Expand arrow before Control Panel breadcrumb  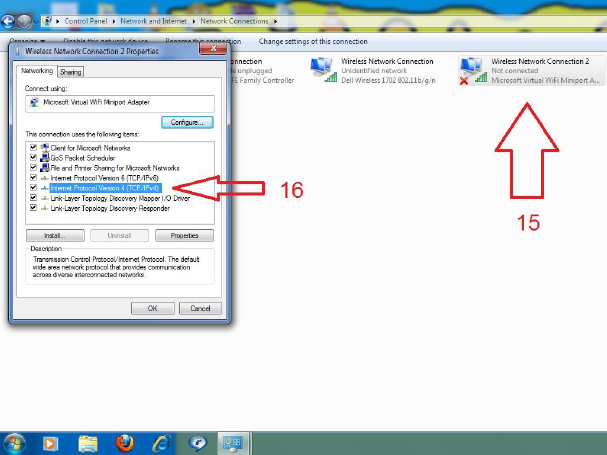click(58, 21)
